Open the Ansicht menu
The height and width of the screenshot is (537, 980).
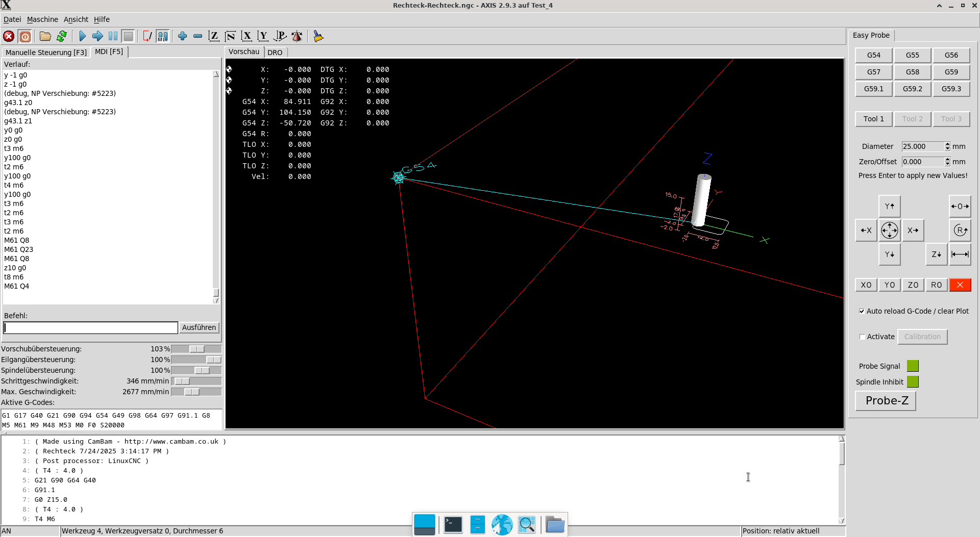click(x=76, y=19)
